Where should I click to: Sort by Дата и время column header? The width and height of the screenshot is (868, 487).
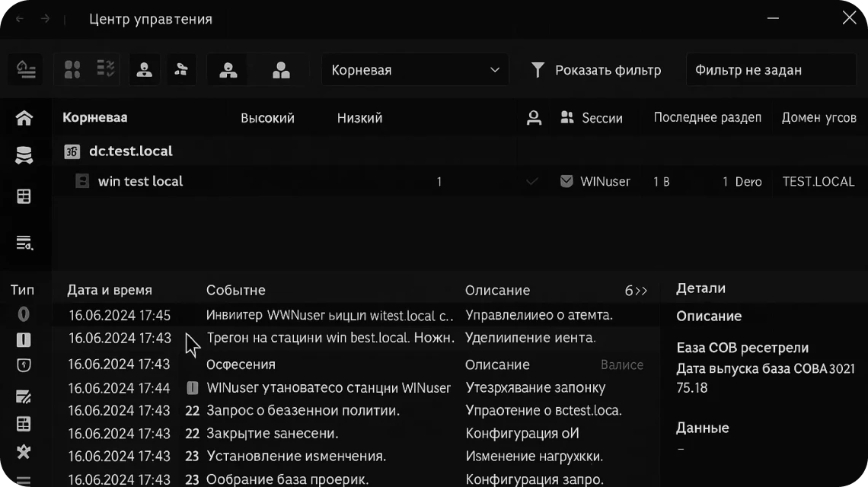pyautogui.click(x=110, y=290)
